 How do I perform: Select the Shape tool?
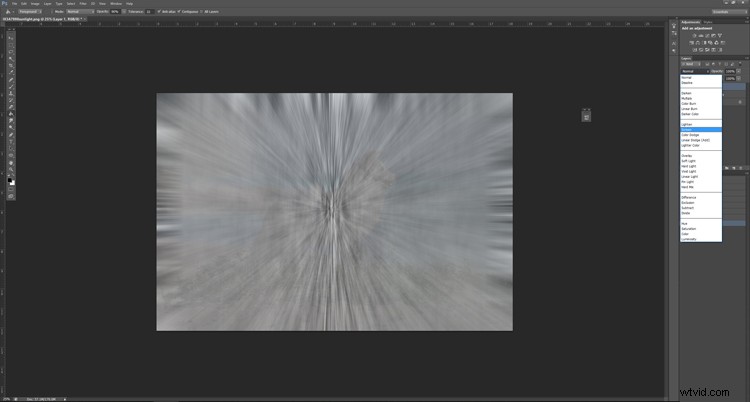pos(11,155)
